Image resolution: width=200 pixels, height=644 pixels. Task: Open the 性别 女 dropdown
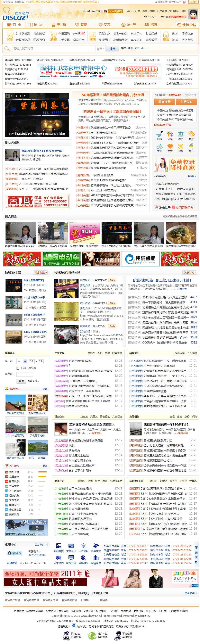click(x=22, y=361)
